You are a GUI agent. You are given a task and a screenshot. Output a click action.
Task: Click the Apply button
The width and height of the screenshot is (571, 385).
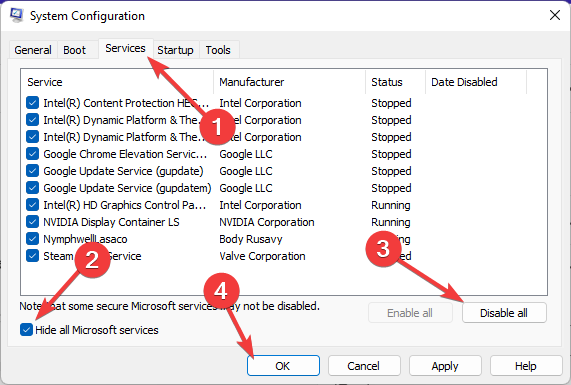(445, 366)
